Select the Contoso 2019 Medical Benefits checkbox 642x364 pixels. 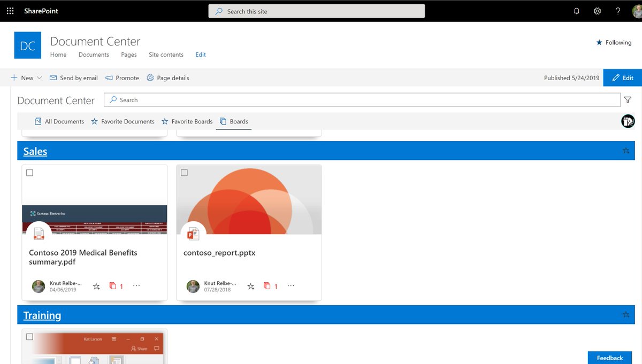(29, 172)
